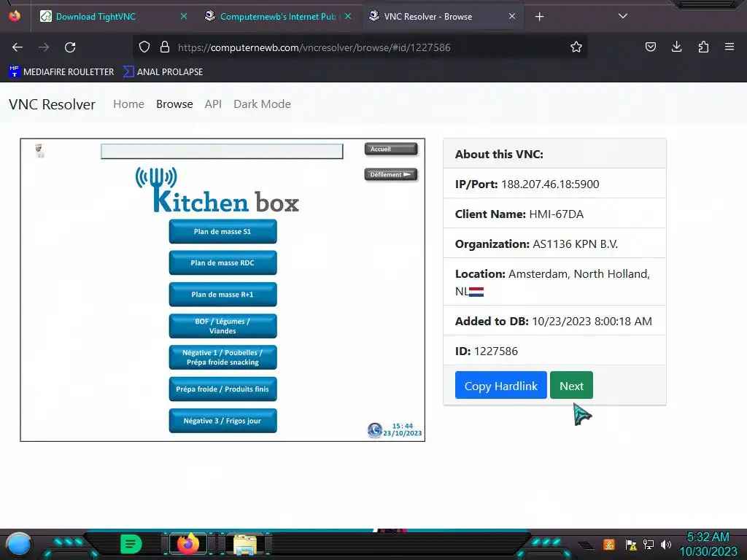
Task: Reload the page with the refresh icon
Action: pos(70,47)
